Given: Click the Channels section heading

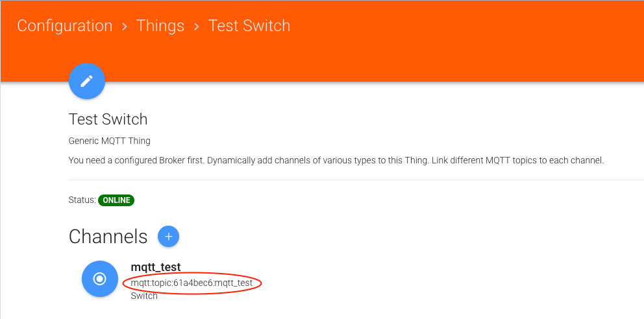Looking at the screenshot, I should [x=108, y=237].
